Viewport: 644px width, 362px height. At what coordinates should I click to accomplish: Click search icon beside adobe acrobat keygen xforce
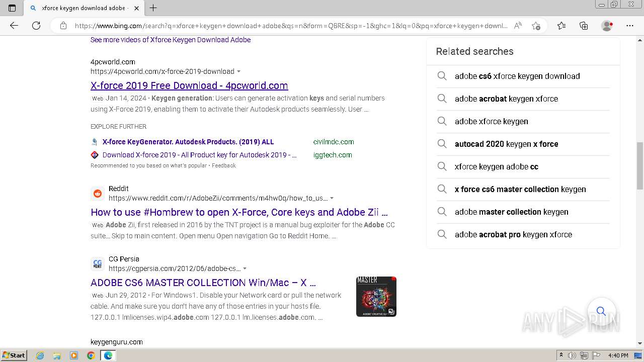click(x=442, y=99)
